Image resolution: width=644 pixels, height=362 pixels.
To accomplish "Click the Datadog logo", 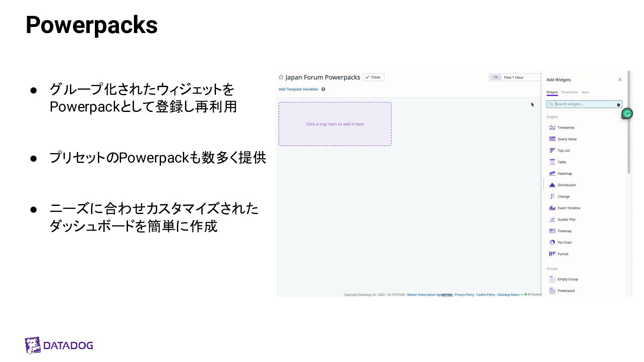I will (59, 345).
